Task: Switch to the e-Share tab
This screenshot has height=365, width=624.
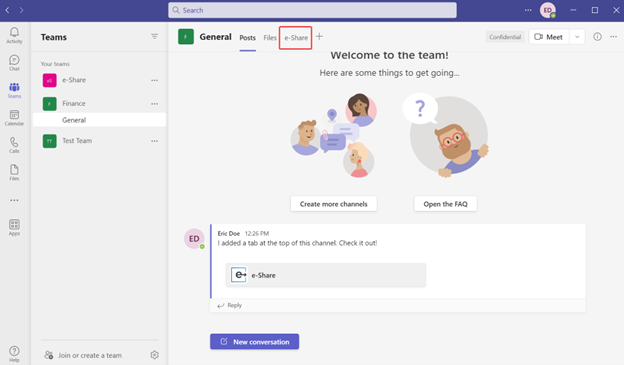Action: click(296, 38)
